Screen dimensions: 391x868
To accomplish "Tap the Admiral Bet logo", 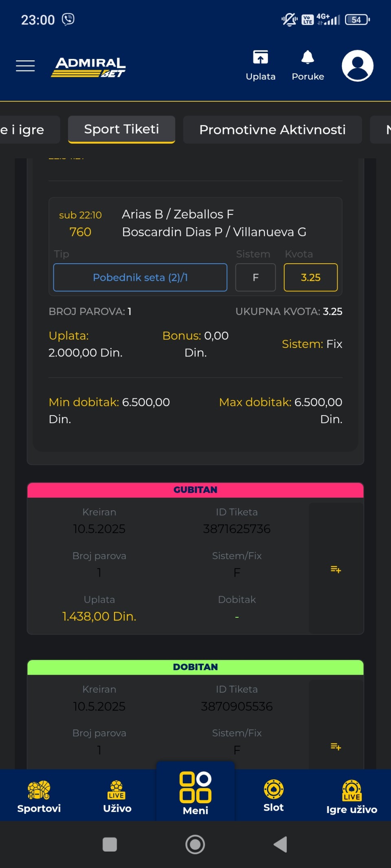I will tap(88, 67).
